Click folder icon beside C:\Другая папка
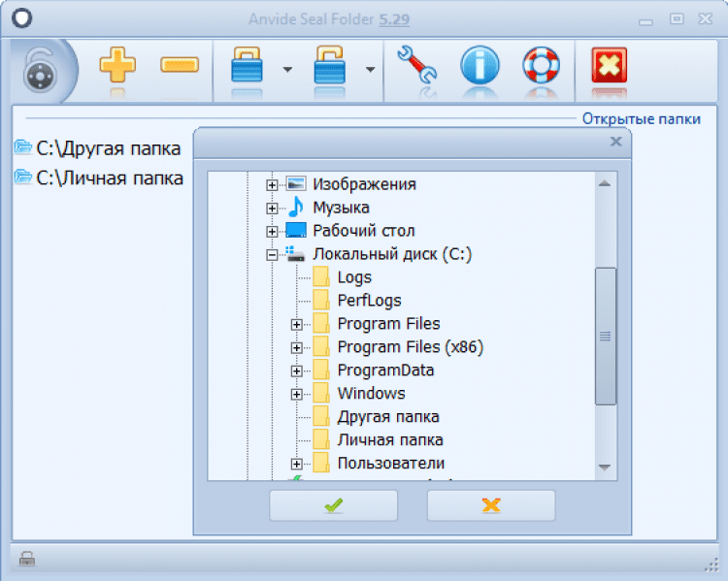This screenshot has height=581, width=728. click(22, 146)
